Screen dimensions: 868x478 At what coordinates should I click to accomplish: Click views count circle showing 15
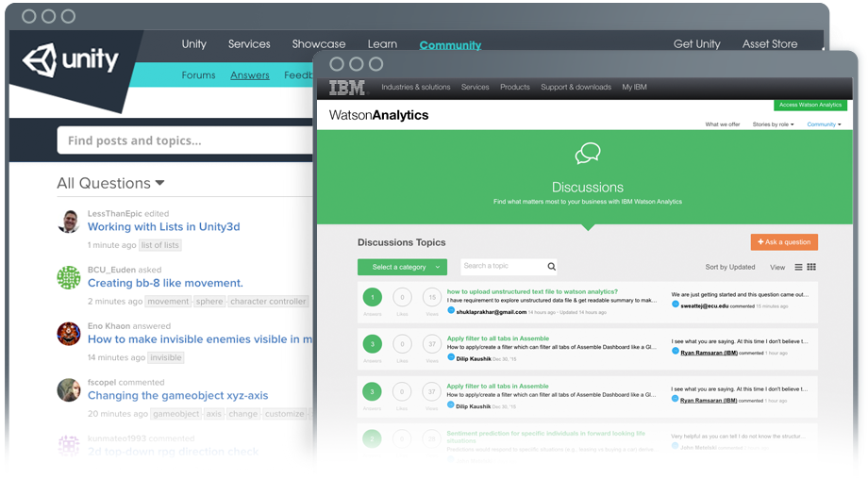[432, 297]
